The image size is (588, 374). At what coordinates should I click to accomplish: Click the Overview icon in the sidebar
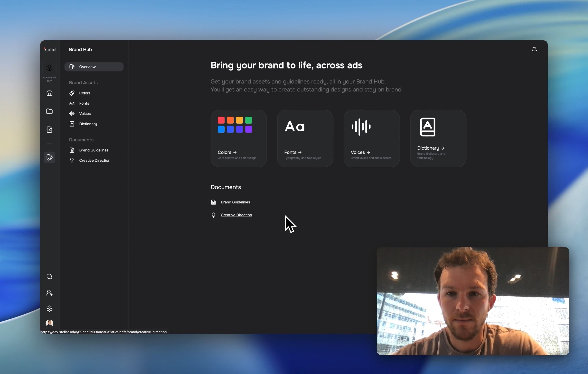pyautogui.click(x=72, y=67)
